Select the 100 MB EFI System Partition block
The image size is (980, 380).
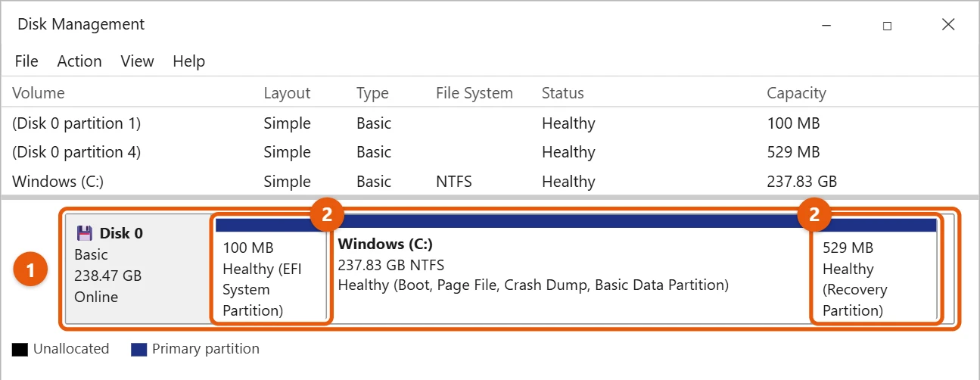[270, 269]
